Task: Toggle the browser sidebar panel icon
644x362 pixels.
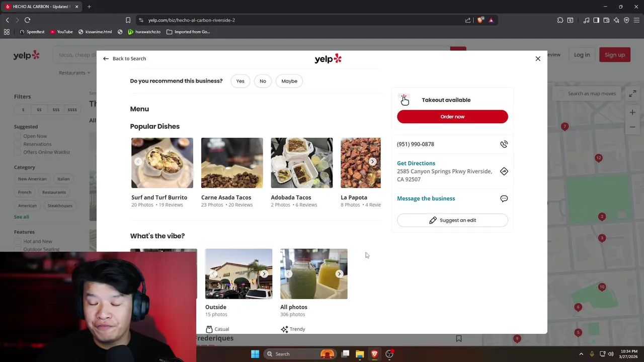Action: coord(596,20)
